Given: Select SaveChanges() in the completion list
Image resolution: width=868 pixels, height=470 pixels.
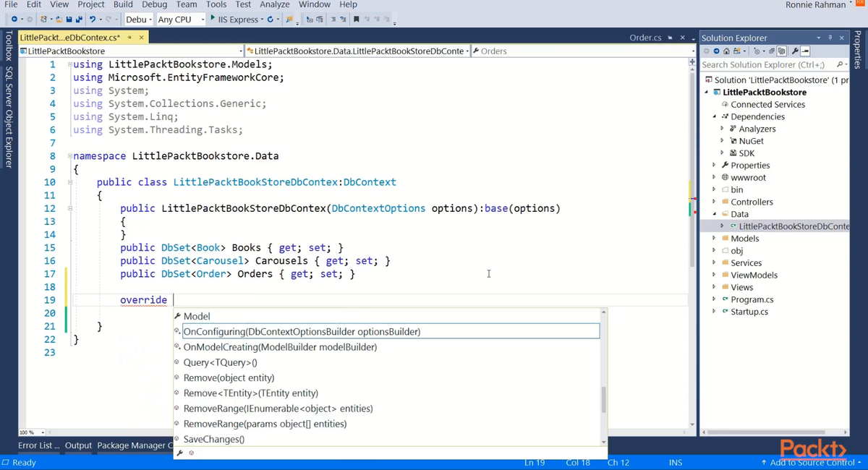Looking at the screenshot, I should pyautogui.click(x=213, y=439).
